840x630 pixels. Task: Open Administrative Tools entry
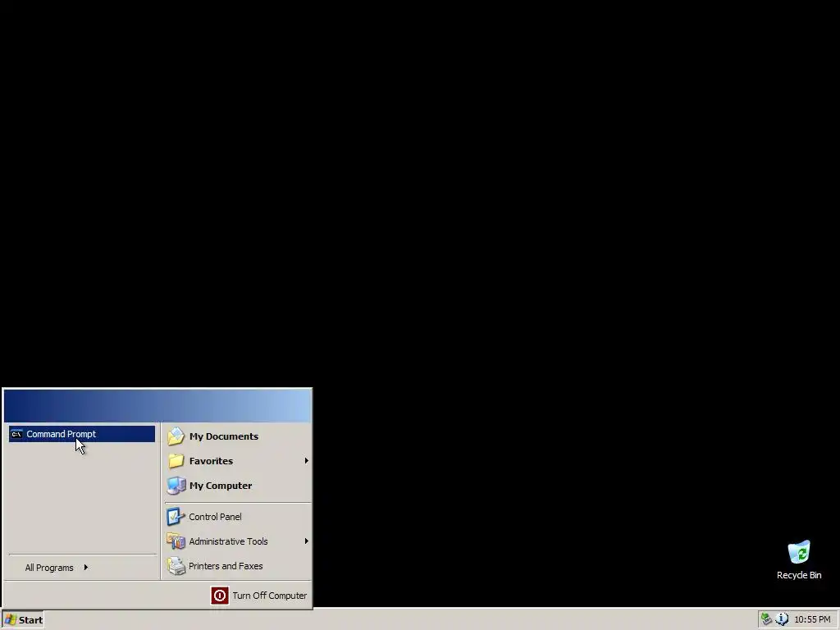pyautogui.click(x=238, y=541)
